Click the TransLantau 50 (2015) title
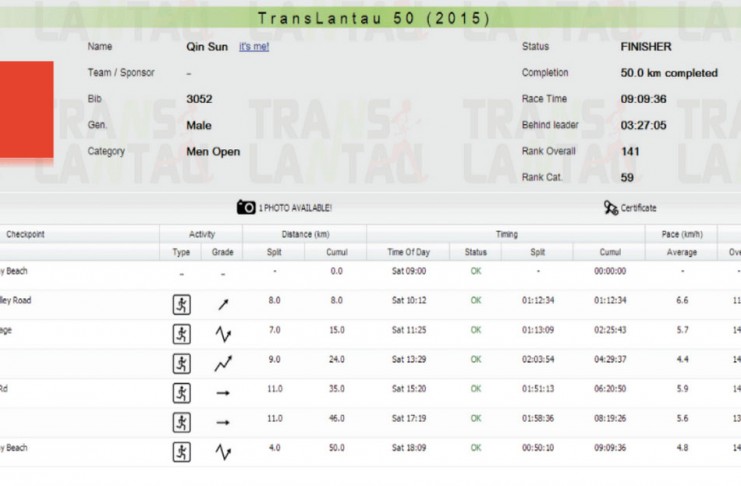This screenshot has height=486, width=741. coord(374,18)
